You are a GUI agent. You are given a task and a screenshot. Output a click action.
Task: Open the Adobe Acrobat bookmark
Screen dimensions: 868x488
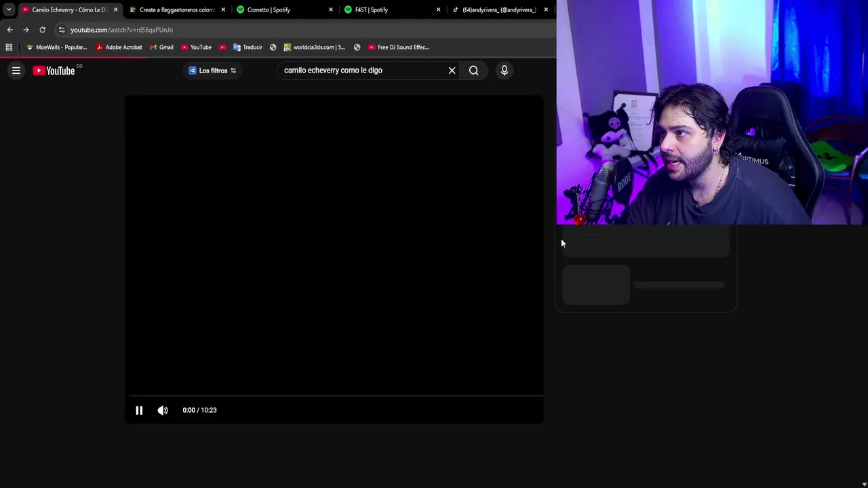pyautogui.click(x=119, y=47)
